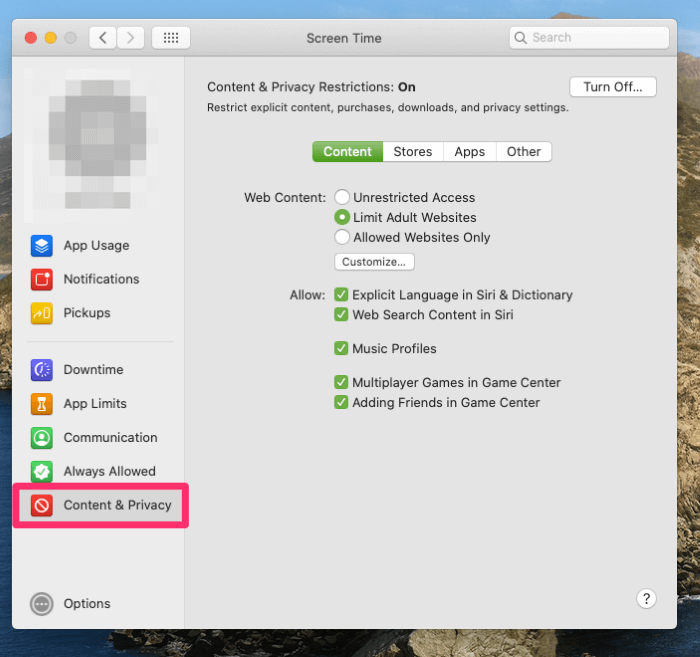Click the Pickups label in sidebar
Screen dimensions: 700x657
[87, 313]
